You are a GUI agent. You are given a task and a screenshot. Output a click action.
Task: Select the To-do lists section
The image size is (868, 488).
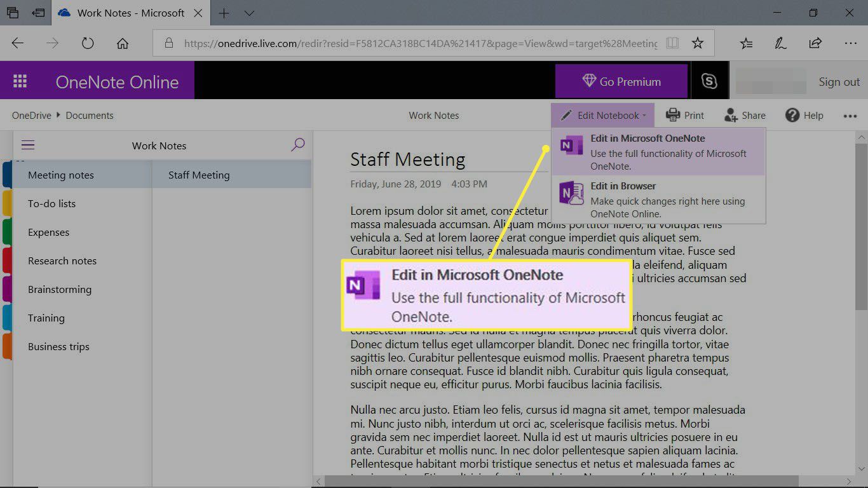tap(83, 203)
